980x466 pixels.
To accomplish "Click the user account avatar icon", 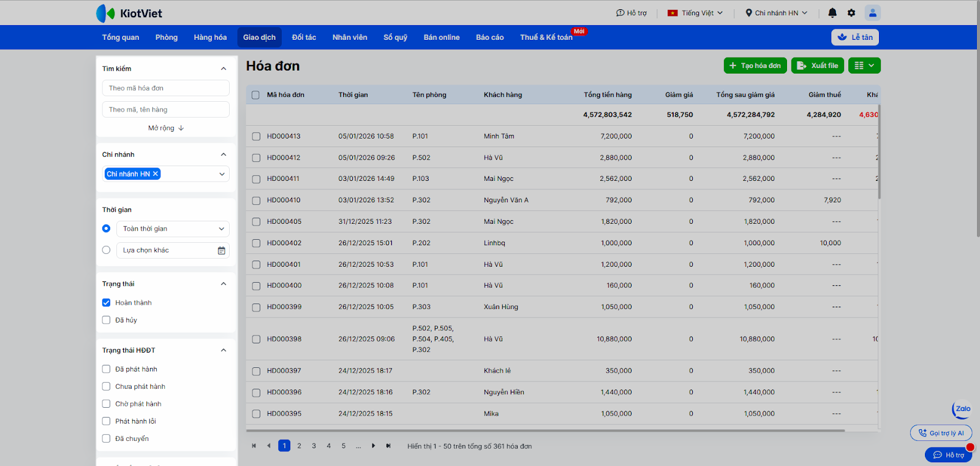I will [872, 13].
